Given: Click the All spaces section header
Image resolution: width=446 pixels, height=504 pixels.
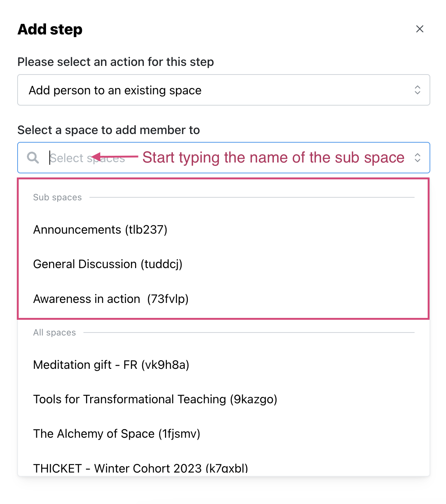Looking at the screenshot, I should (x=54, y=333).
